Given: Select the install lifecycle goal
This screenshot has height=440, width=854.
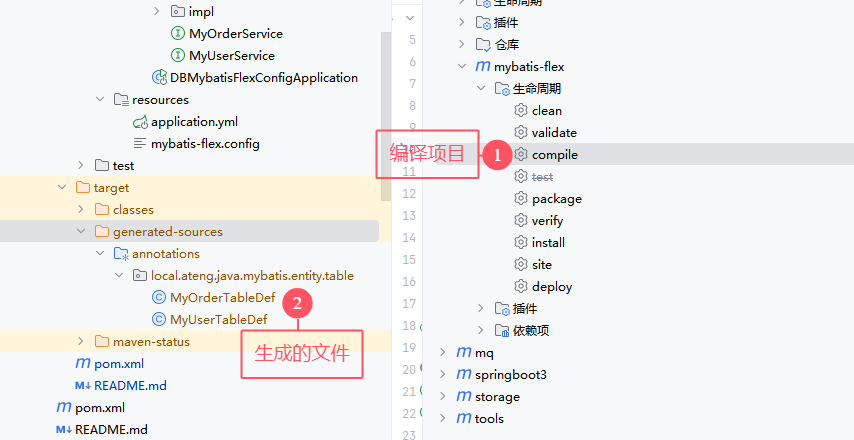Looking at the screenshot, I should coord(548,243).
